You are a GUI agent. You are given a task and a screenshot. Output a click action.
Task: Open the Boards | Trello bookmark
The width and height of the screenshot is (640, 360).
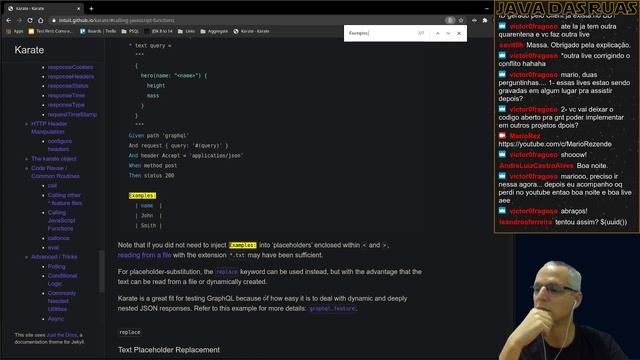(x=98, y=31)
